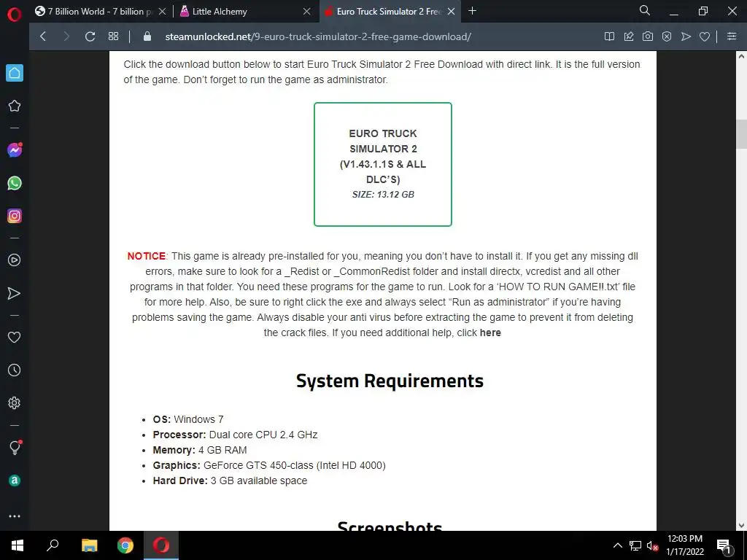Screen dimensions: 747x560
Task: Open network status tray icon
Action: click(x=635, y=545)
